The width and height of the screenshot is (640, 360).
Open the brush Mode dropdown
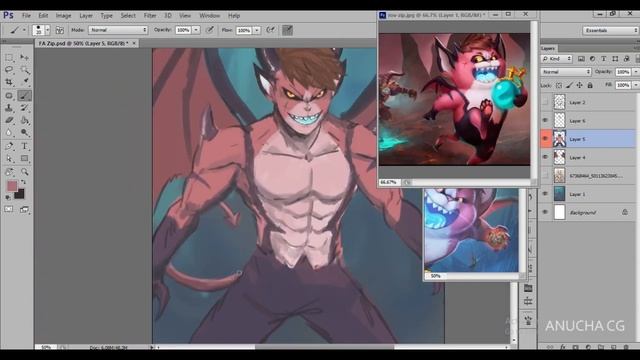[x=118, y=30]
